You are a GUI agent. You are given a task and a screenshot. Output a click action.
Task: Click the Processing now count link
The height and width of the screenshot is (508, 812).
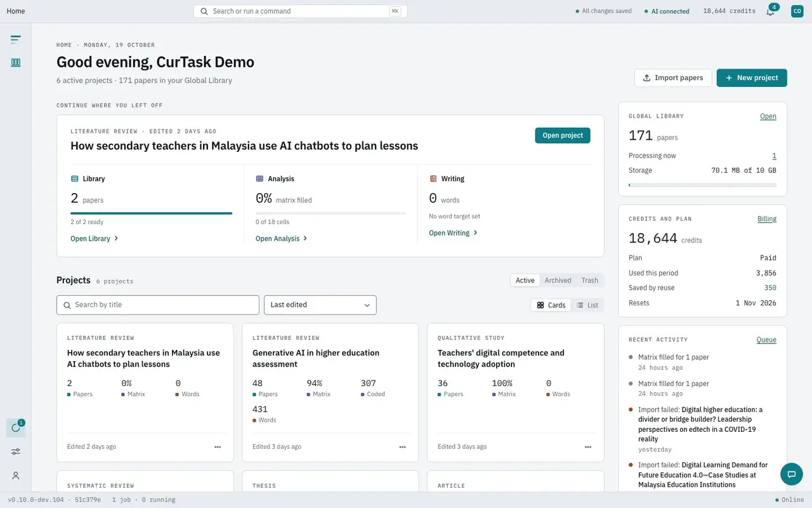click(774, 156)
